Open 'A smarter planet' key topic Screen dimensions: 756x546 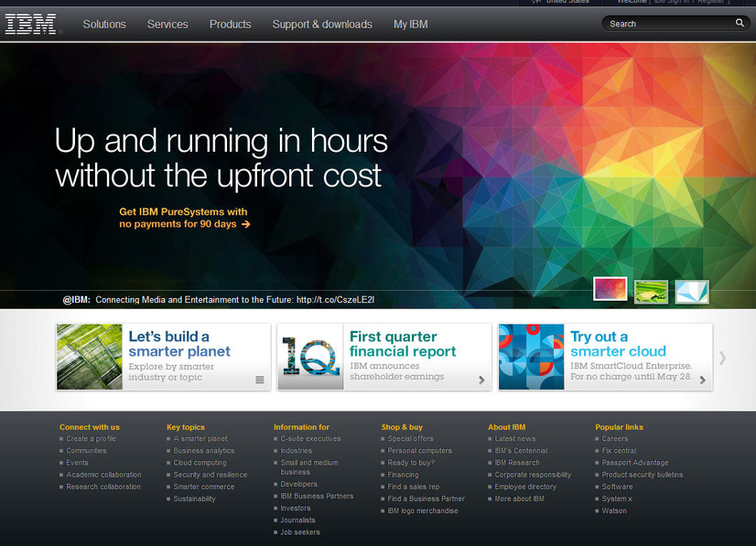click(x=200, y=438)
